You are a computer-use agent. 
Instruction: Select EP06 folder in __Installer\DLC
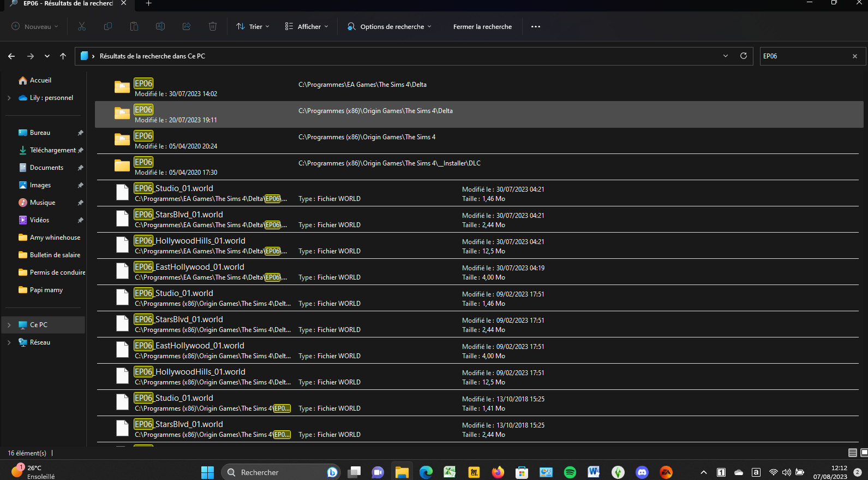coord(479,167)
